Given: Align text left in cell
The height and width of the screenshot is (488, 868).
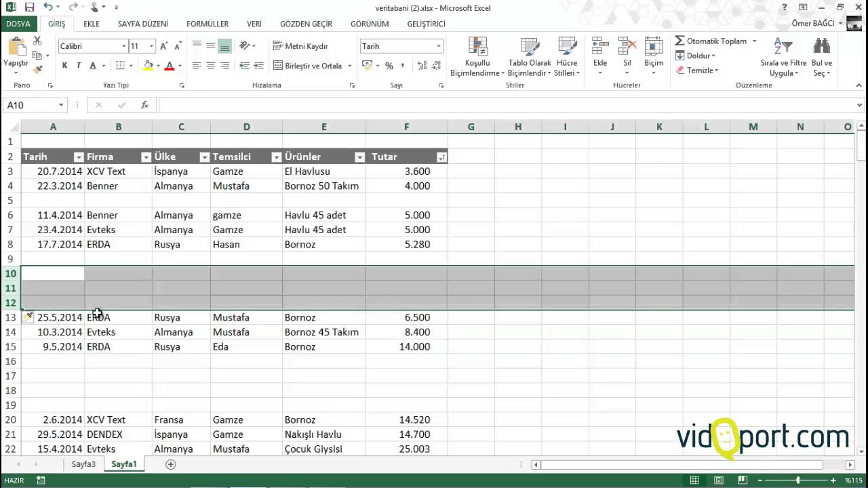Looking at the screenshot, I should coord(197,66).
